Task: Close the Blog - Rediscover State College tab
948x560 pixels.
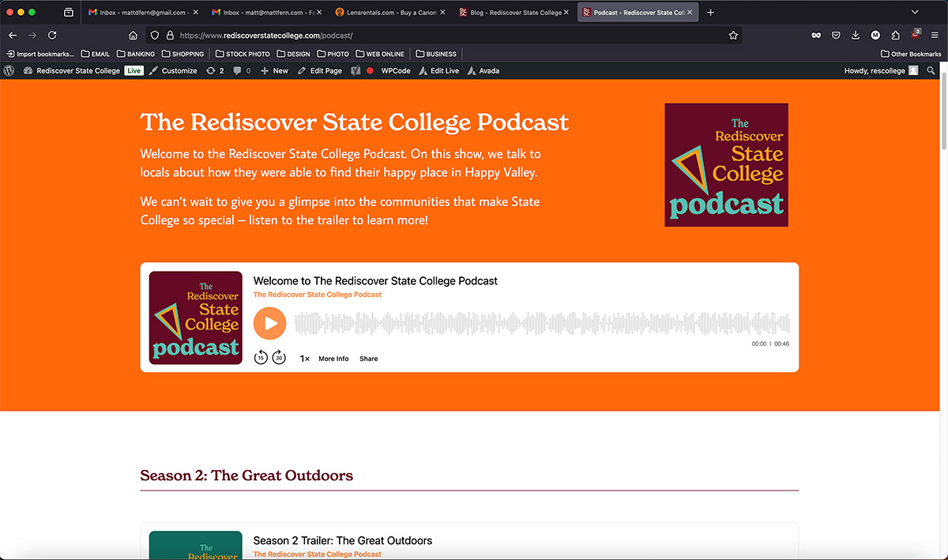Action: [x=566, y=13]
